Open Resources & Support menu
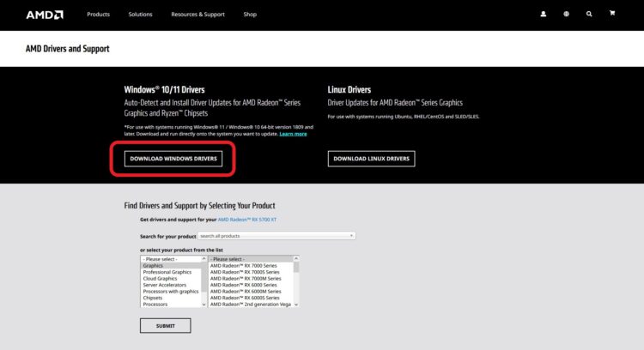Image resolution: width=644 pixels, height=350 pixels. [x=197, y=15]
